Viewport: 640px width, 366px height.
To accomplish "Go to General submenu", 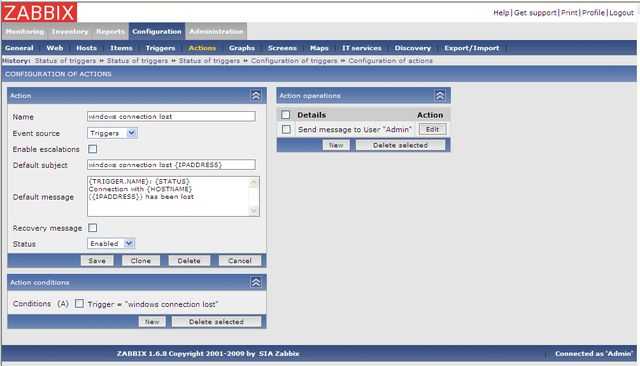I will pyautogui.click(x=19, y=48).
